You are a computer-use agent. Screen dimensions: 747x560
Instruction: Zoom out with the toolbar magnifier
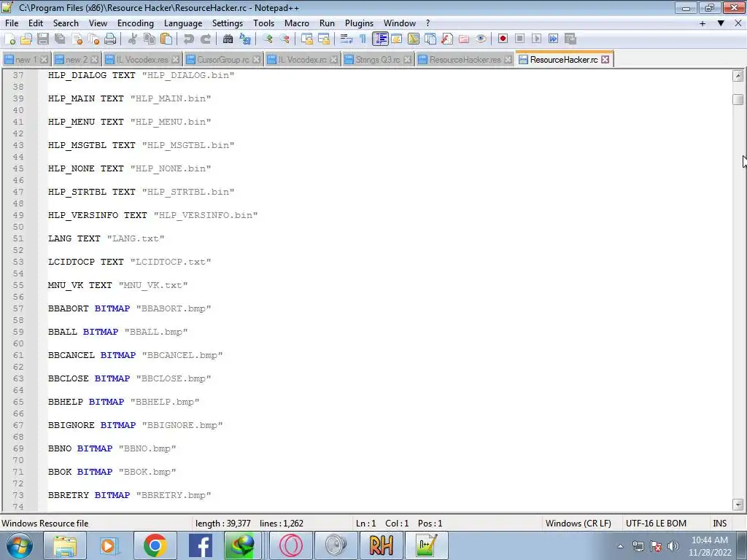(x=285, y=39)
